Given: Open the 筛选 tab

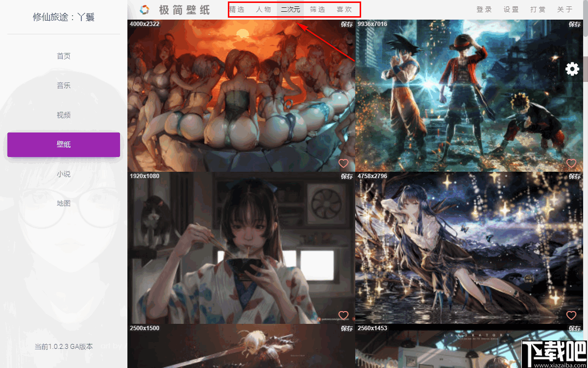Looking at the screenshot, I should pyautogui.click(x=318, y=9).
